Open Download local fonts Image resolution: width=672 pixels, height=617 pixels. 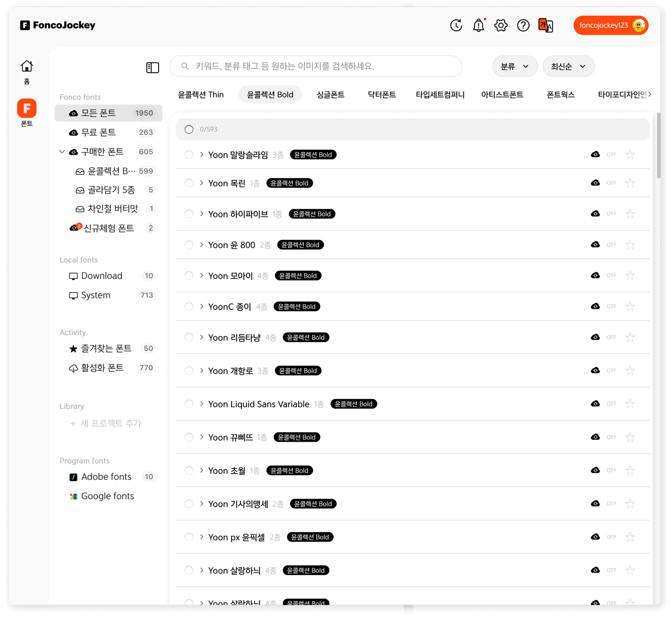pos(109,276)
